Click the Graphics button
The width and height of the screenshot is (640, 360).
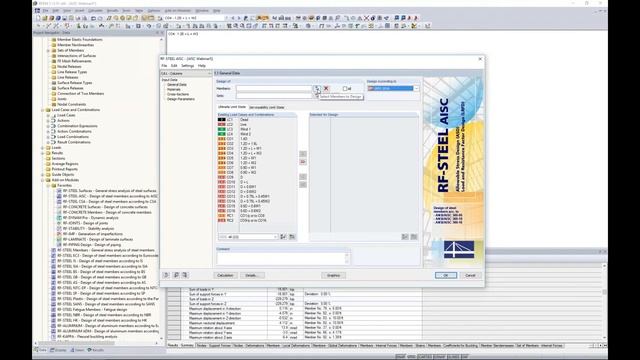[x=333, y=276]
